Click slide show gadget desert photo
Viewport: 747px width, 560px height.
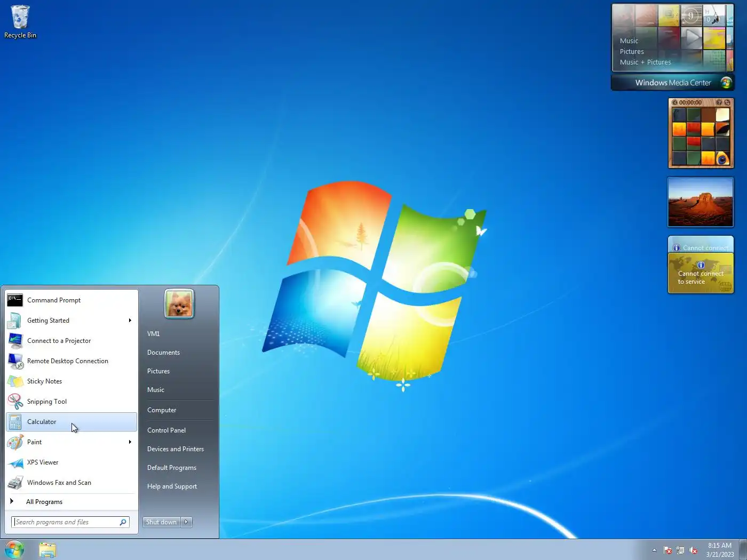point(701,203)
